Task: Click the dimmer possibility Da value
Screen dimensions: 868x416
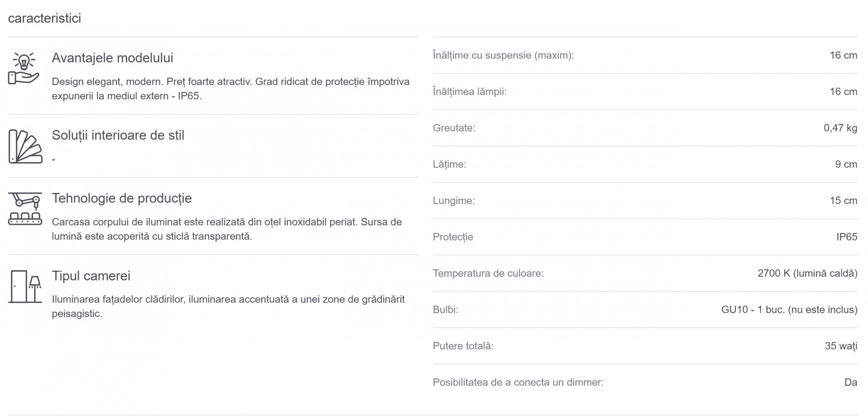Action: [x=851, y=383]
